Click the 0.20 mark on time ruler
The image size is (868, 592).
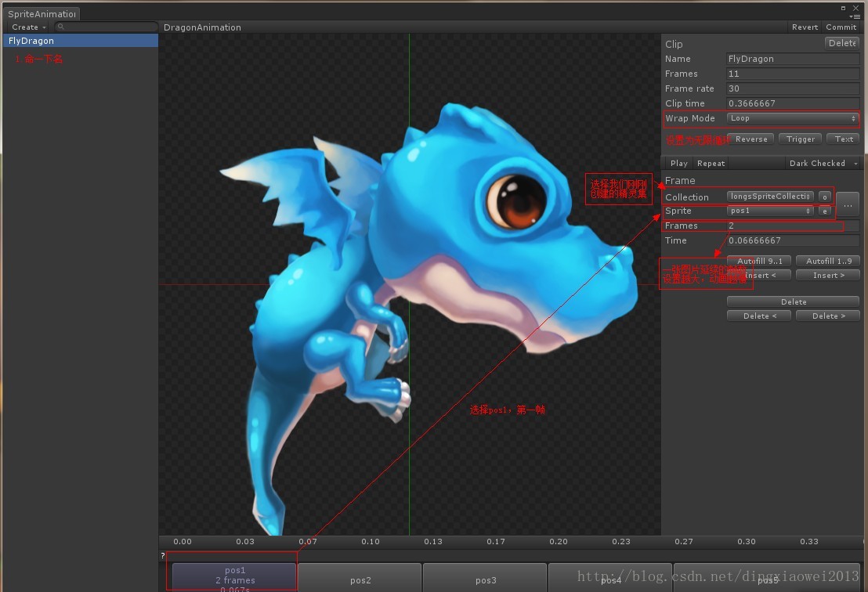point(559,542)
